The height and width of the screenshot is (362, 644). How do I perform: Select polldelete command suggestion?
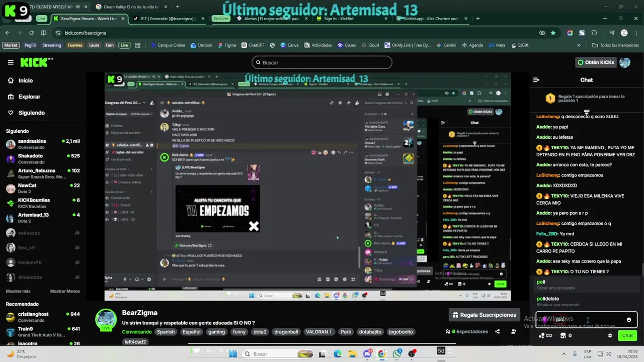point(586,301)
